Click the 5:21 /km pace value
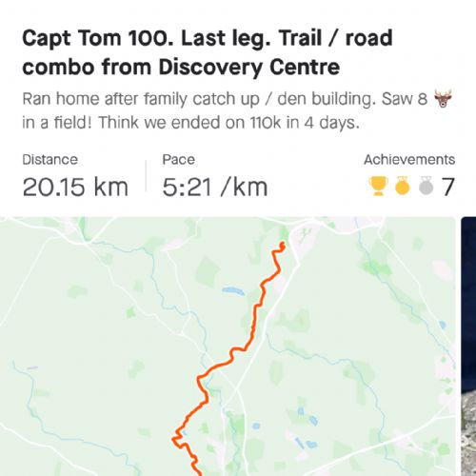476x476 pixels. click(x=215, y=187)
